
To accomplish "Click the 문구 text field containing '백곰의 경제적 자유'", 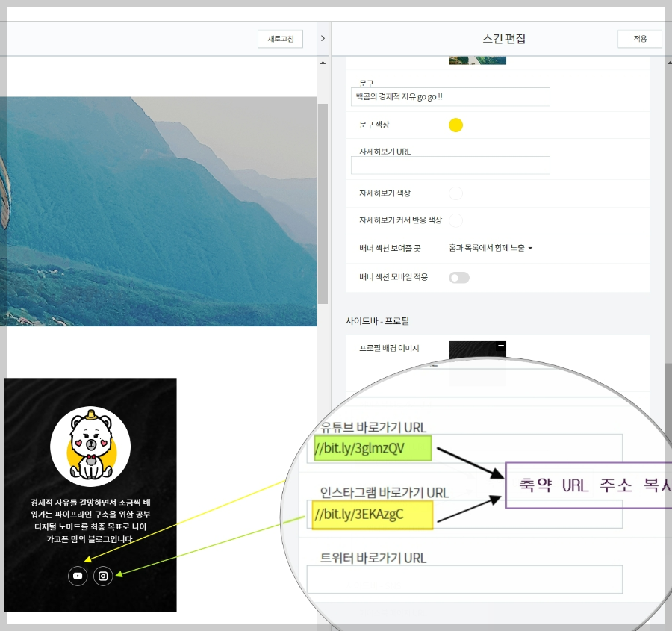I will point(449,96).
